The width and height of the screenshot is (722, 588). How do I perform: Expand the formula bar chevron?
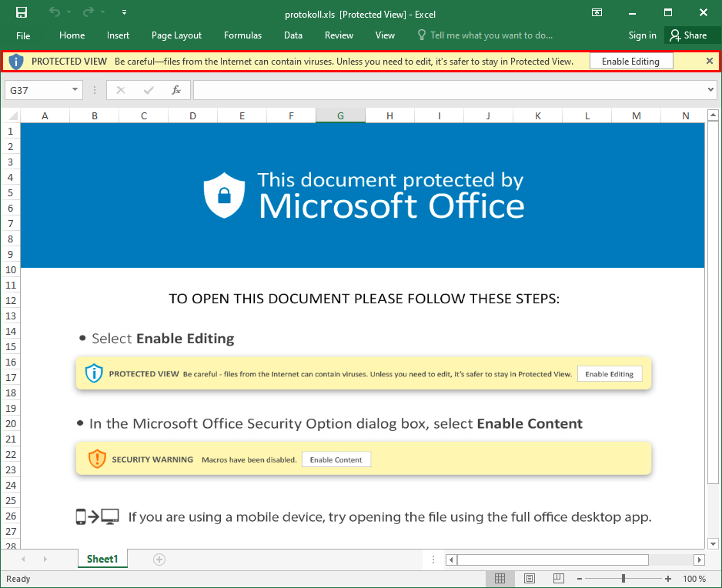pos(711,90)
